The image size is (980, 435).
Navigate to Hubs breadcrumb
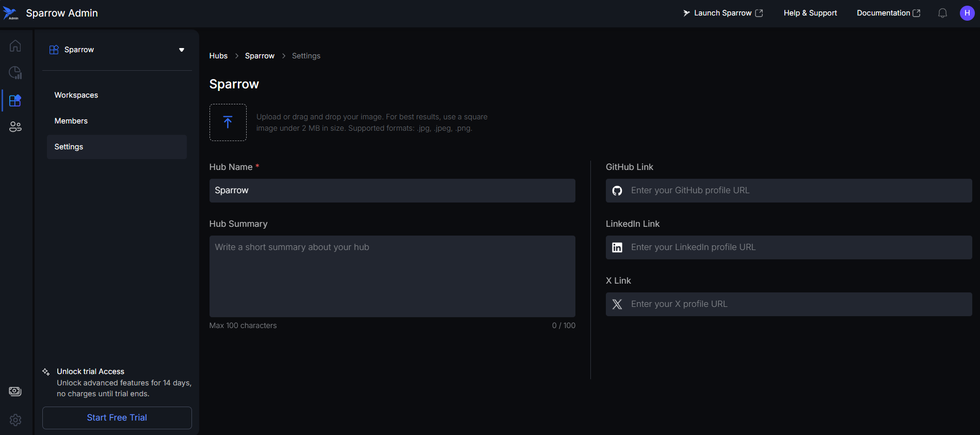pyautogui.click(x=218, y=56)
